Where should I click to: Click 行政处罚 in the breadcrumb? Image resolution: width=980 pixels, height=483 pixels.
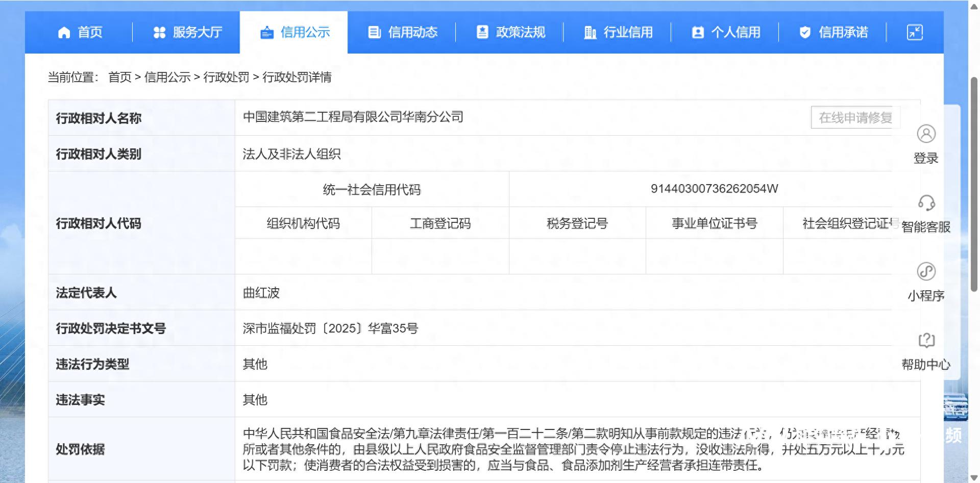point(226,77)
